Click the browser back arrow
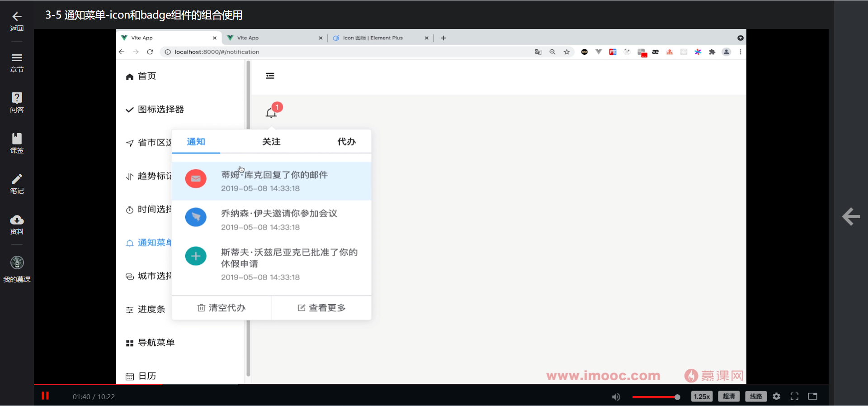 click(x=122, y=52)
